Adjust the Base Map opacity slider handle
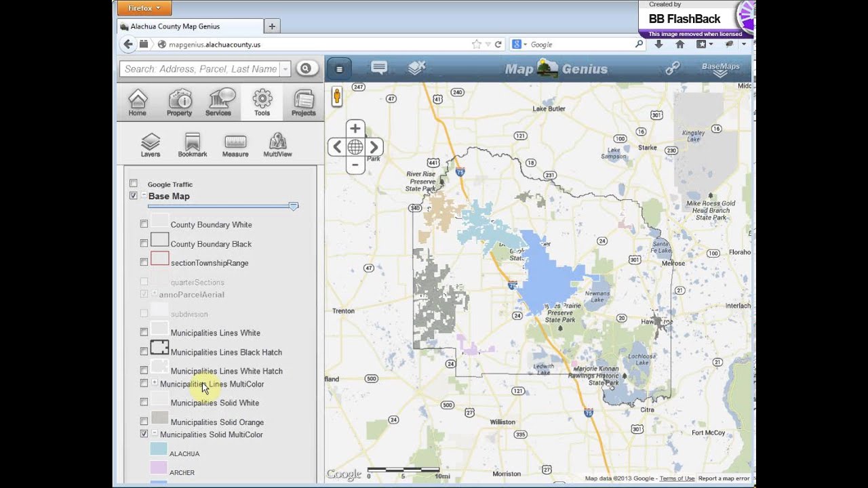The width and height of the screenshot is (868, 488). click(x=294, y=206)
